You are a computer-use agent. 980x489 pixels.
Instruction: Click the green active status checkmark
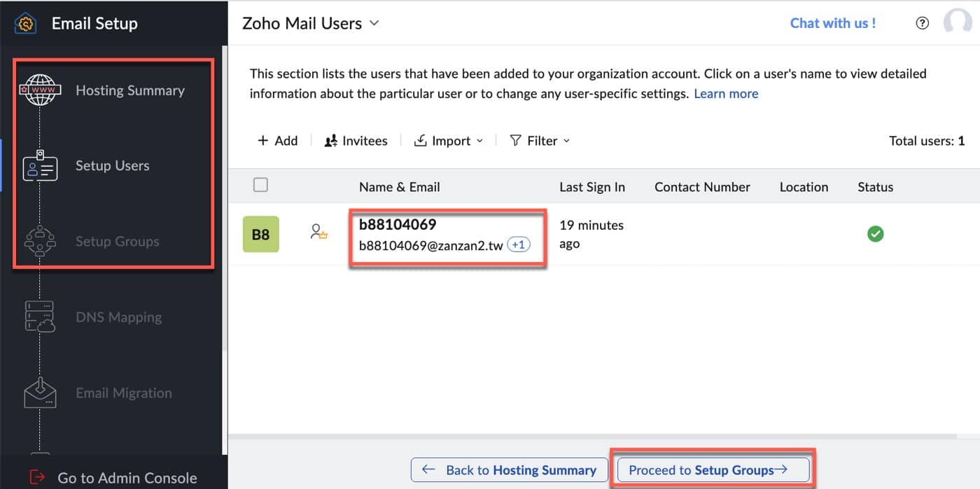tap(875, 234)
